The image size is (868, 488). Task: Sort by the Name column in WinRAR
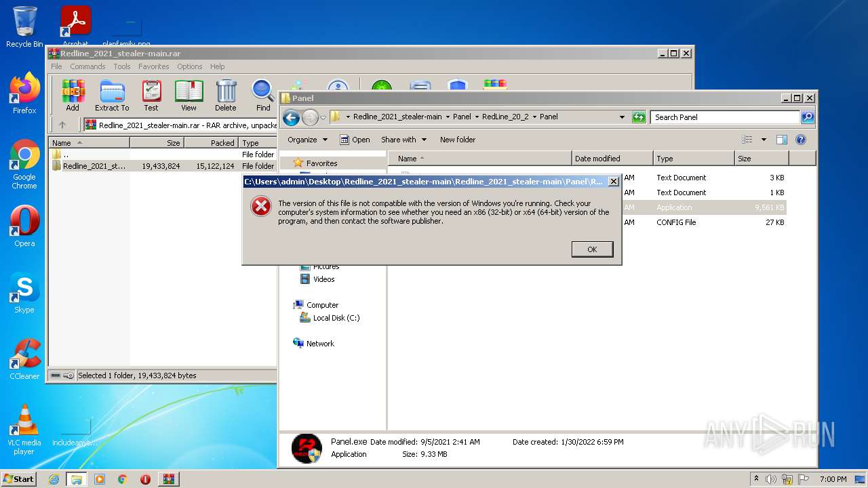point(90,143)
